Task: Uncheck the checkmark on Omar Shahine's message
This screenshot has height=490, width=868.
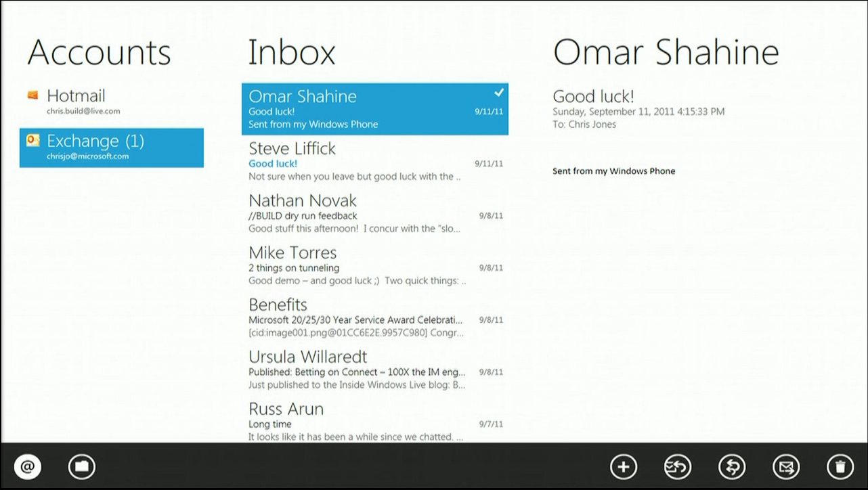Action: coord(499,93)
